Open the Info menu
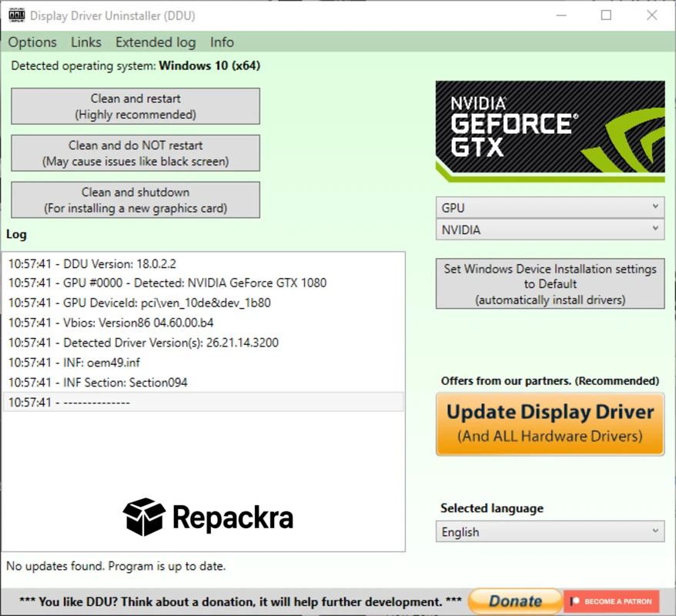676x616 pixels. tap(222, 42)
